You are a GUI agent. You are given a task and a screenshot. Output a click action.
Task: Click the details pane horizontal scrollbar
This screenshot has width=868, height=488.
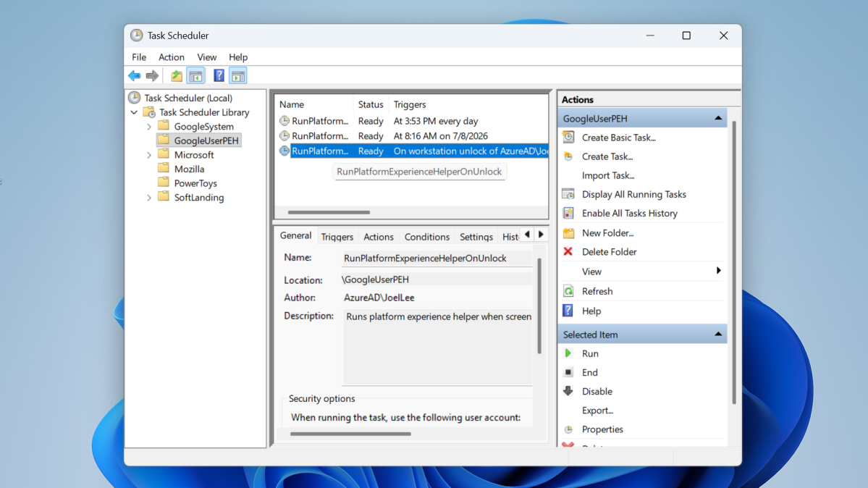coord(350,434)
